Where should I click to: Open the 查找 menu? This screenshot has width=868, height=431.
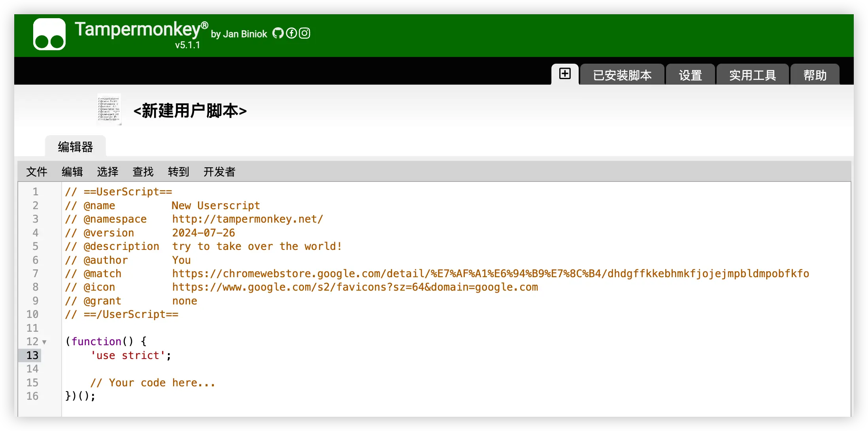click(143, 172)
